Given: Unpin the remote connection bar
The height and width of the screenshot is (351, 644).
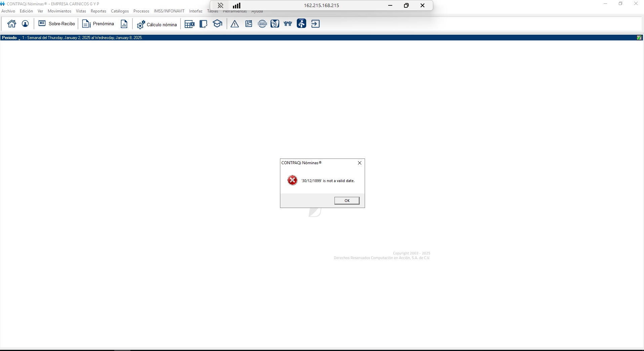Looking at the screenshot, I should [x=220, y=5].
